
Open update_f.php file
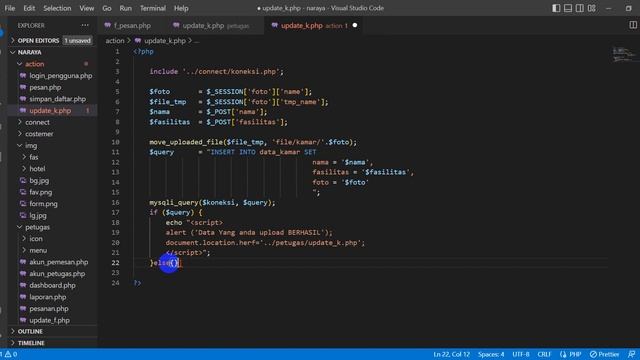49,320
